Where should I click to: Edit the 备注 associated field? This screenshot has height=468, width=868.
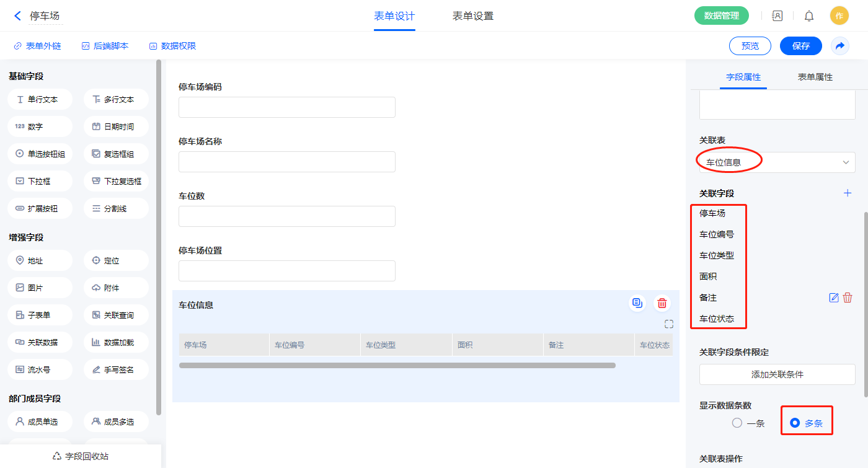click(834, 298)
